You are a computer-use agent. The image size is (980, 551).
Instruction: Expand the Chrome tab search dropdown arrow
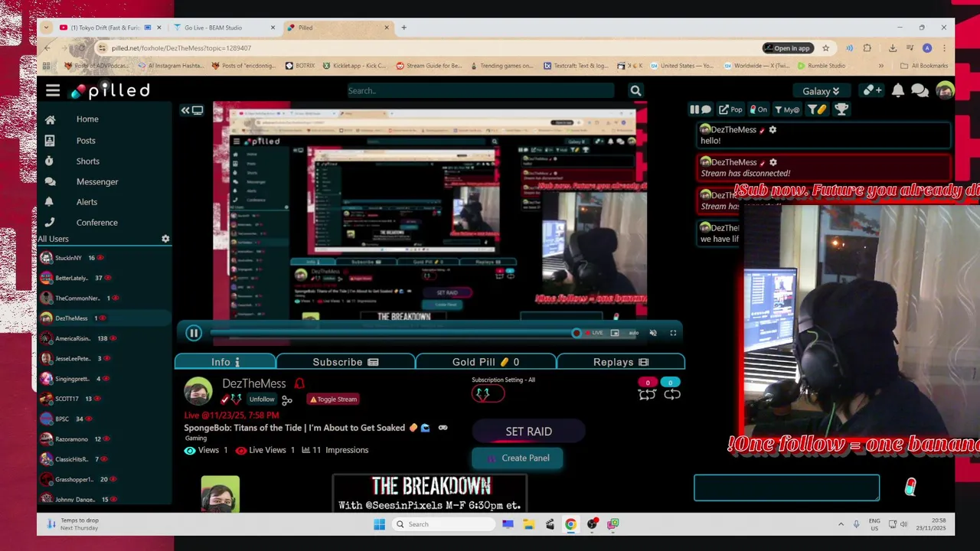click(47, 28)
